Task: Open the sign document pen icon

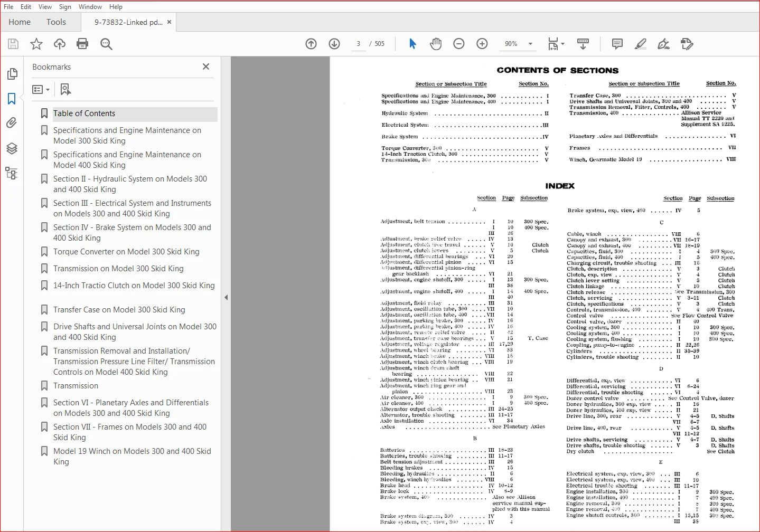Action: pyautogui.click(x=663, y=44)
